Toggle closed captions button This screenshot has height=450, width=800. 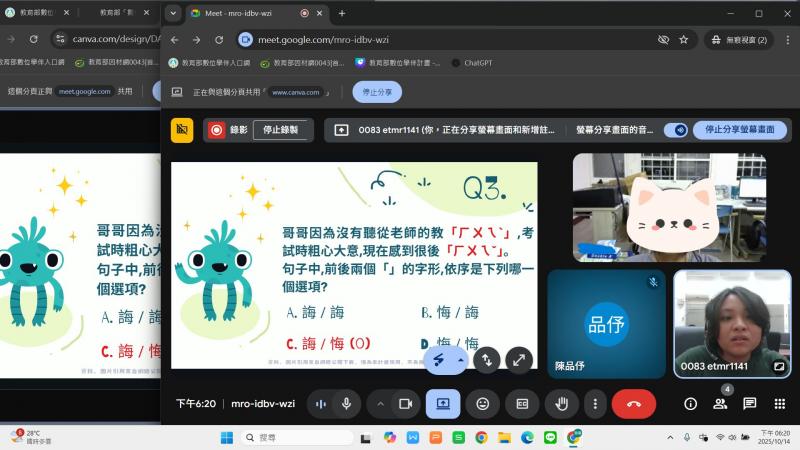pos(522,404)
